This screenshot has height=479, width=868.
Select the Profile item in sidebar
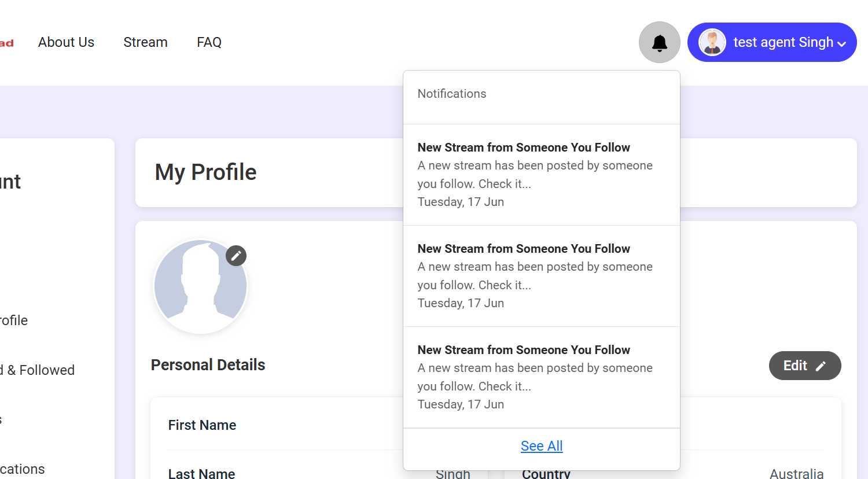pyautogui.click(x=13, y=320)
